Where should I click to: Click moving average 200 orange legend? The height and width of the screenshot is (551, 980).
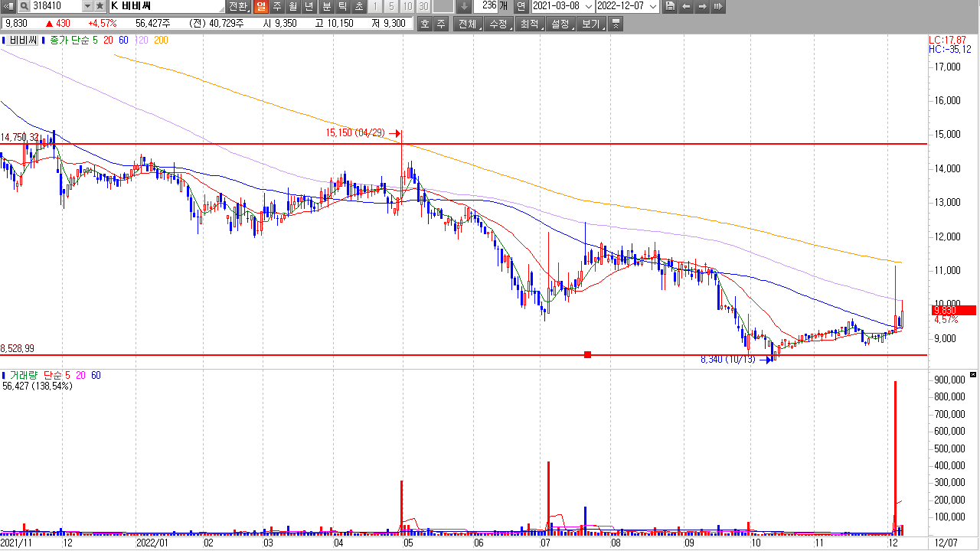[161, 40]
